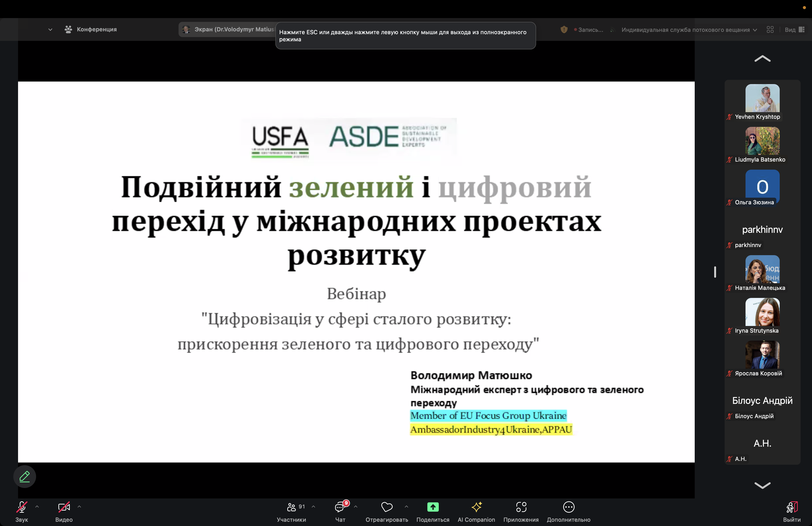Turn on camera with Video button
The image size is (812, 526).
coord(64,507)
